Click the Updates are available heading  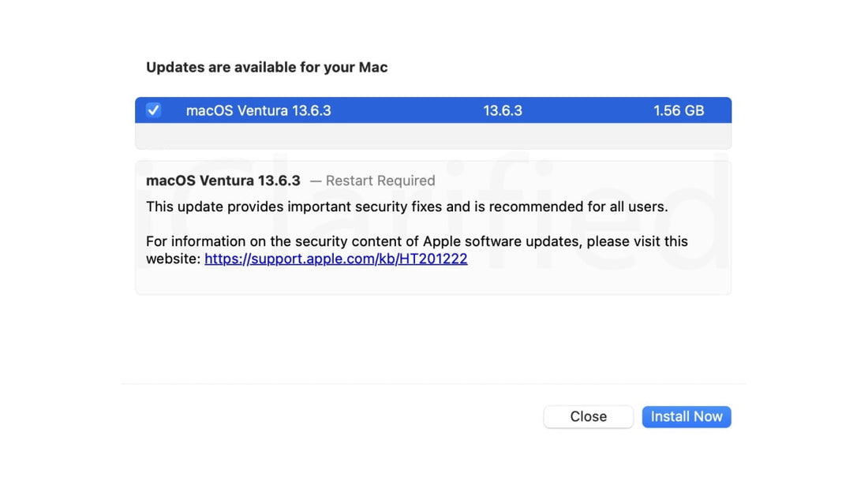click(x=266, y=67)
